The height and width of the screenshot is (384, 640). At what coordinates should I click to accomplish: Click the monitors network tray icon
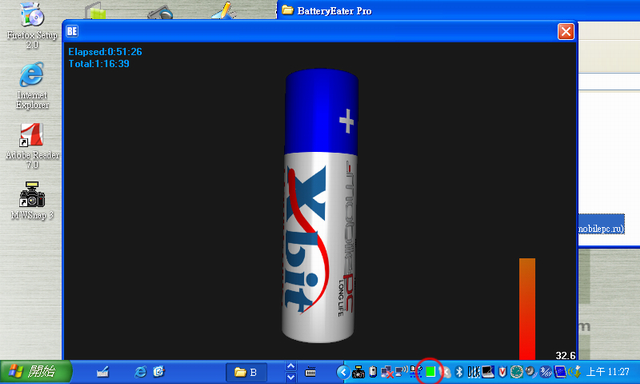pyautogui.click(x=416, y=372)
